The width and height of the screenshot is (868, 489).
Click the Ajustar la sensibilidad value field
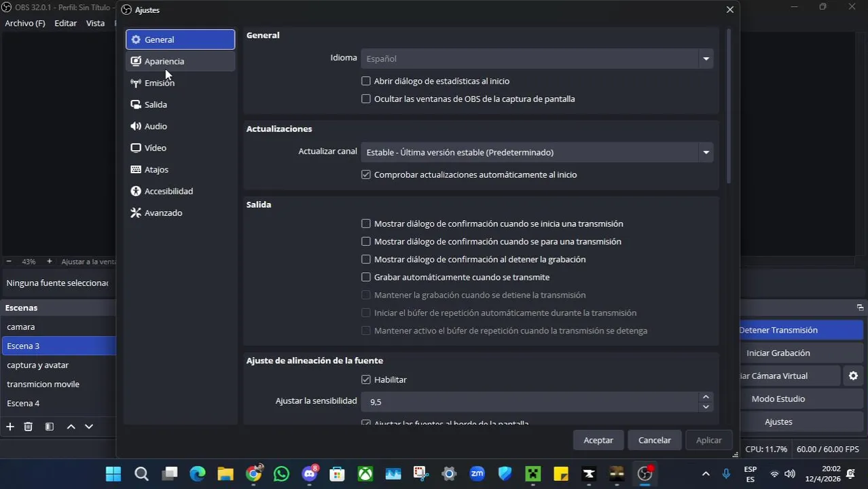[x=530, y=402]
